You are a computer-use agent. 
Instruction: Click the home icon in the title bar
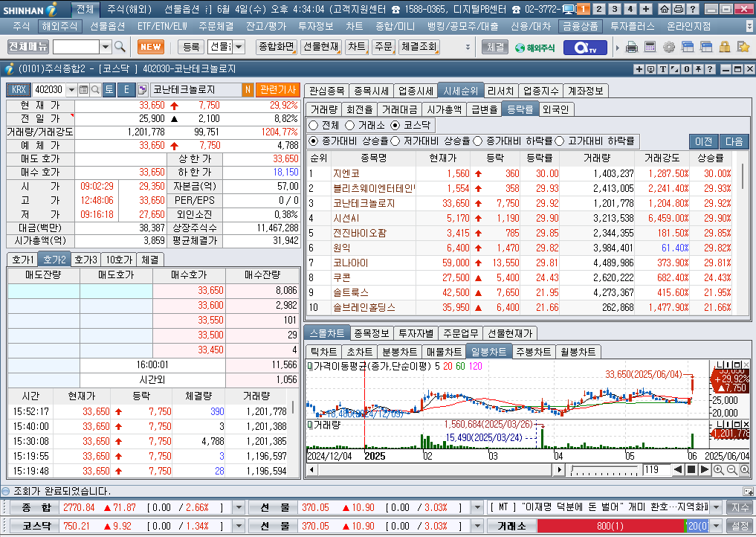[665, 9]
